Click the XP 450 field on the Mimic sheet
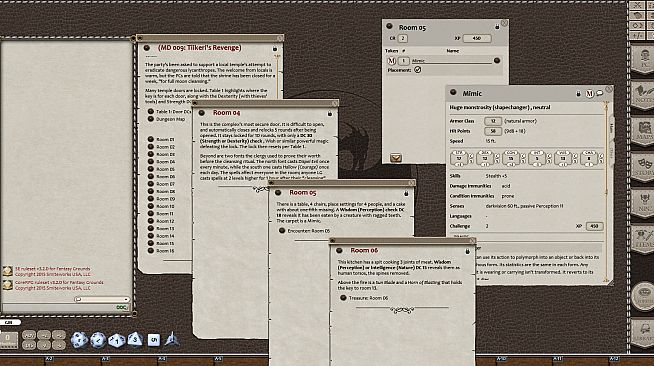Image resolution: width=654 pixels, height=366 pixels. point(594,226)
